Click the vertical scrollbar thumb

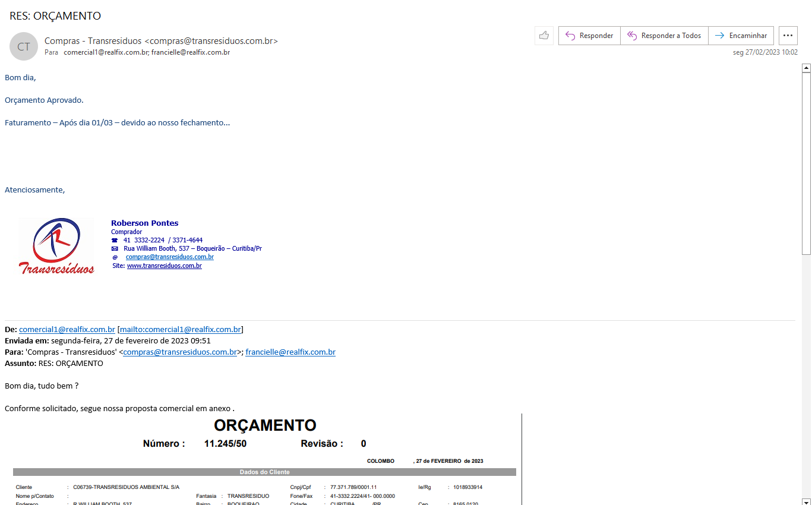(806, 160)
